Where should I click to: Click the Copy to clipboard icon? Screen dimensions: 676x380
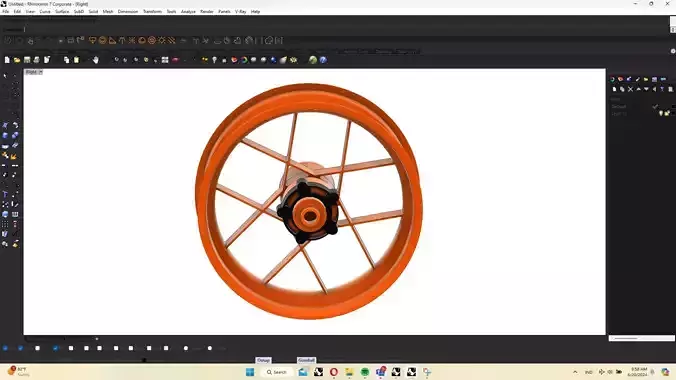[66, 60]
